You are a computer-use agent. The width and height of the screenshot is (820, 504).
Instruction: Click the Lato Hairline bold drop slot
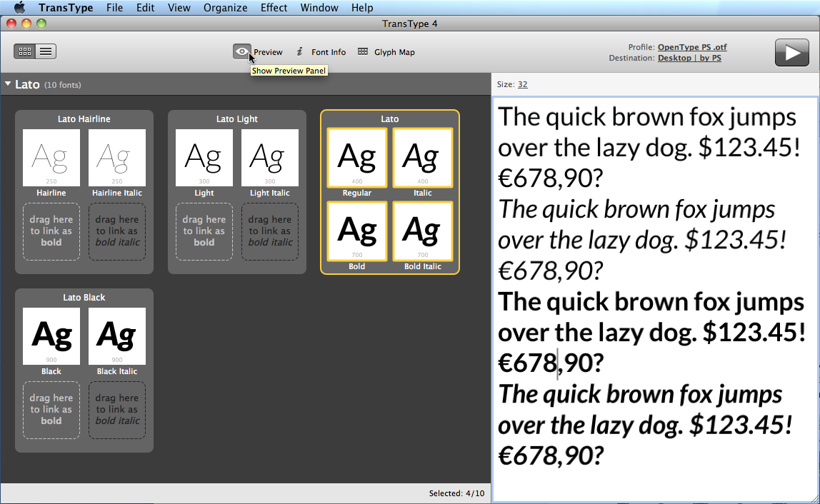[x=51, y=231]
